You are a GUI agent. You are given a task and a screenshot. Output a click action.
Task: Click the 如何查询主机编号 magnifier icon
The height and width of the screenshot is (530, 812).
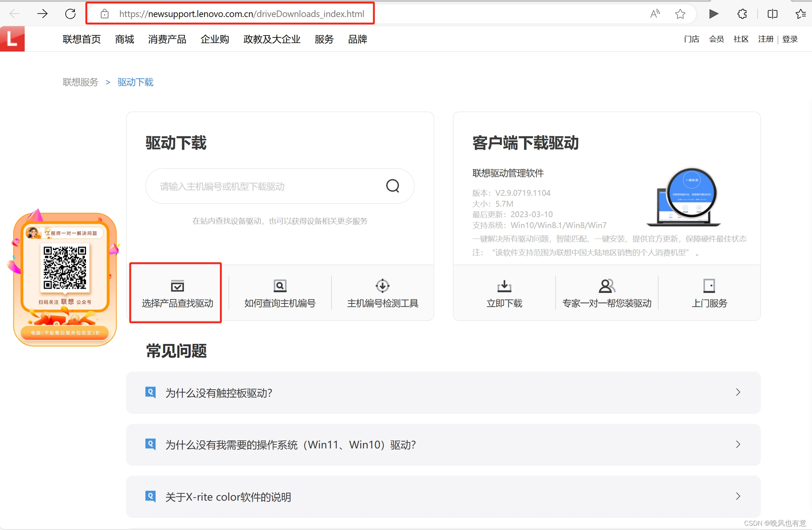tap(280, 286)
